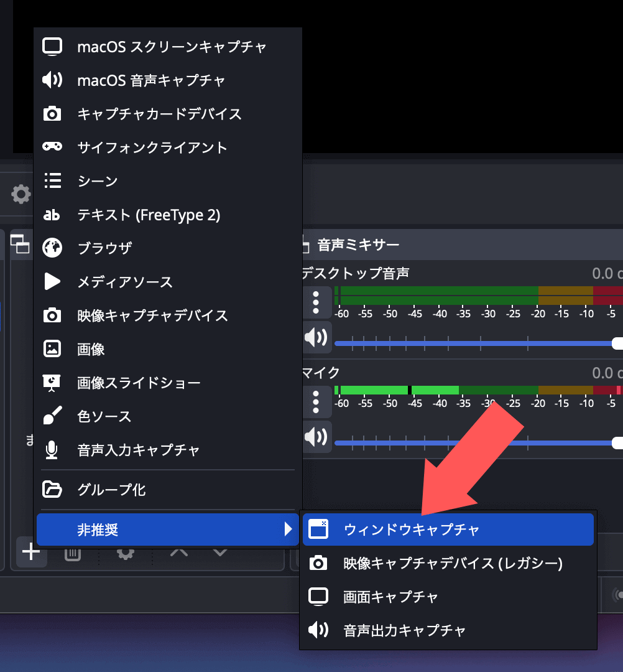Select 音声出力キャプチャ in the submenu
The width and height of the screenshot is (623, 672).
click(x=448, y=630)
